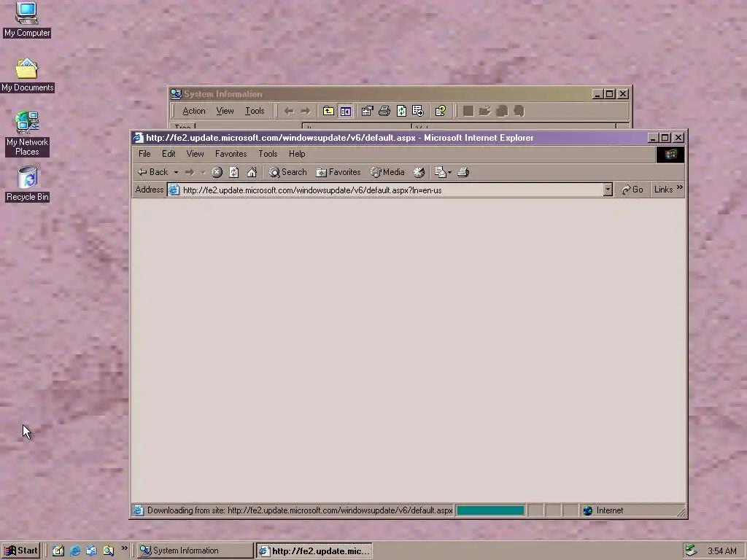Image resolution: width=747 pixels, height=560 pixels.
Task: Open the File menu in Internet Explorer
Action: [x=144, y=154]
